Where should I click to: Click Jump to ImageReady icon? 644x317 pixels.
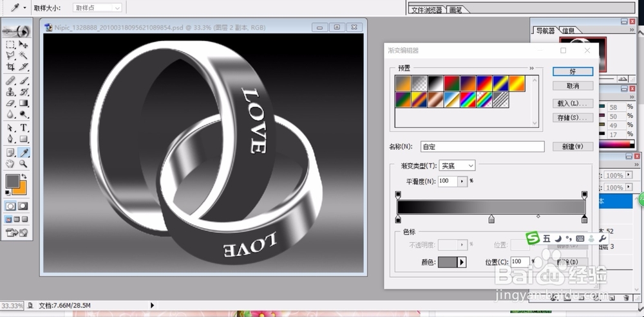(17, 233)
